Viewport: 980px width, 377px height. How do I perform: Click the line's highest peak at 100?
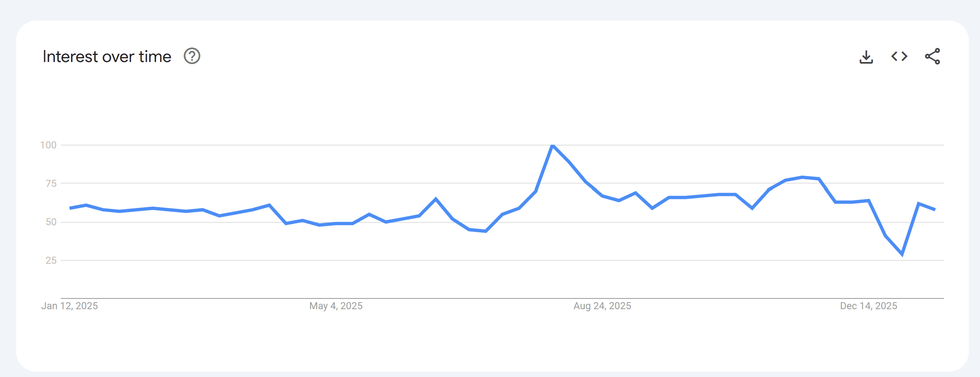[552, 146]
